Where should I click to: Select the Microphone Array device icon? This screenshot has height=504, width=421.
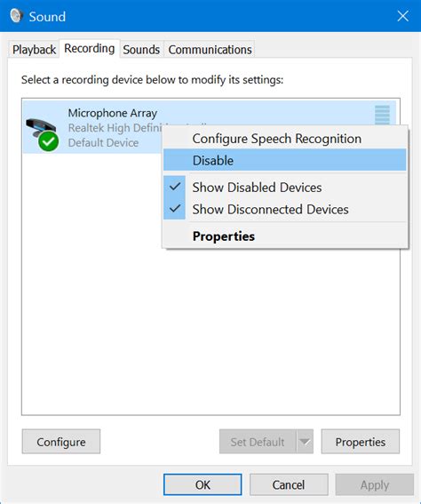point(43,134)
